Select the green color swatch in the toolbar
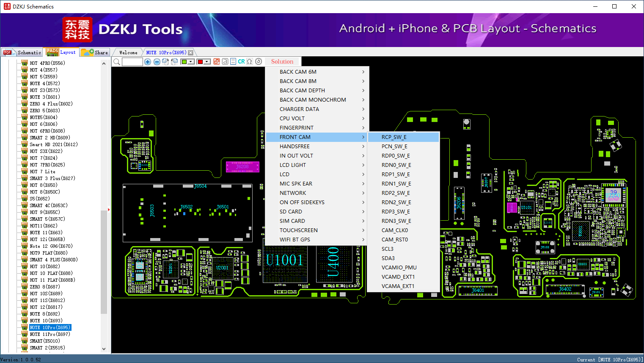Screen dimensions: 644x363 tap(184, 62)
